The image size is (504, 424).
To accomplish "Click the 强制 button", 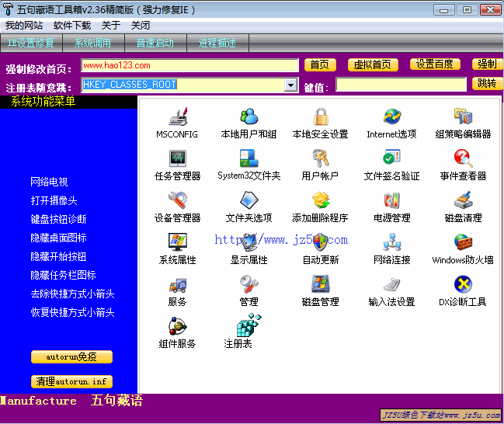I will click(x=488, y=64).
